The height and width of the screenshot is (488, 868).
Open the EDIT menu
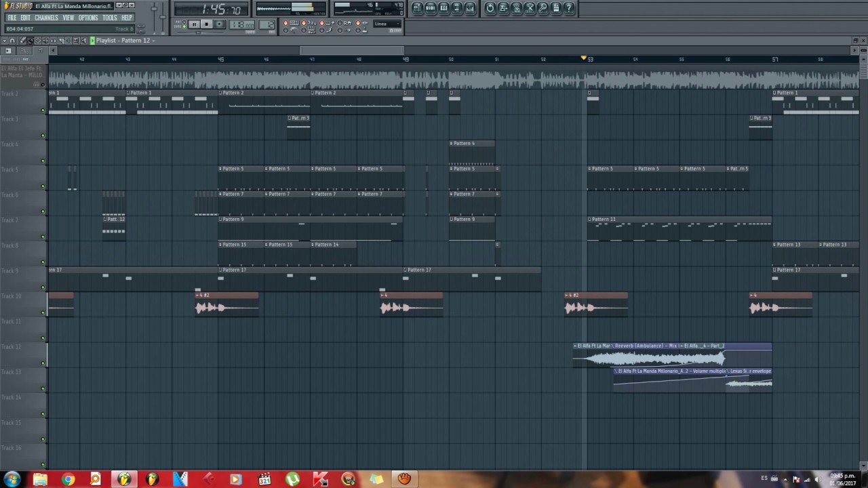[x=25, y=18]
